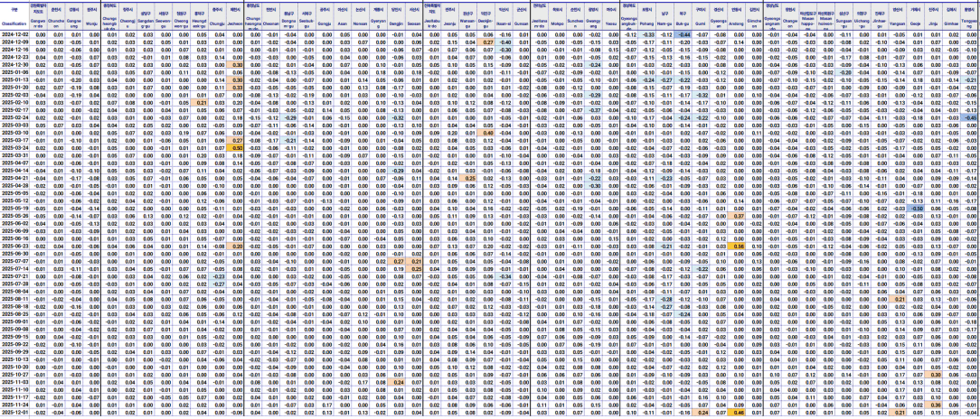Select highlighted Buk-gu -0.44 cell for 2024-12-02
Viewport: 980px width, 419px height.
coord(683,33)
